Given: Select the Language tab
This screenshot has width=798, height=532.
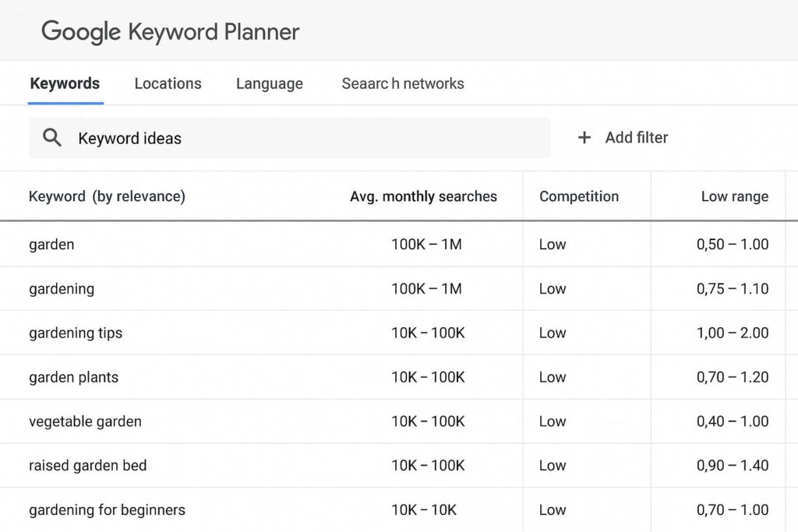Looking at the screenshot, I should coord(269,84).
